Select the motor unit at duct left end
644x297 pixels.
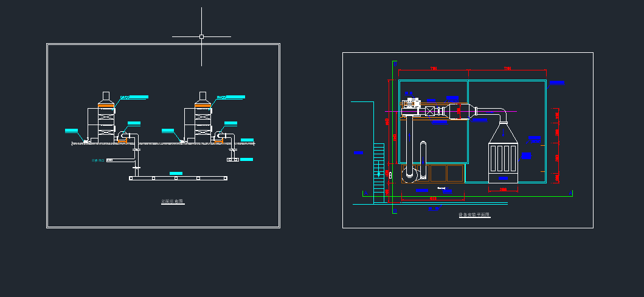(410, 104)
